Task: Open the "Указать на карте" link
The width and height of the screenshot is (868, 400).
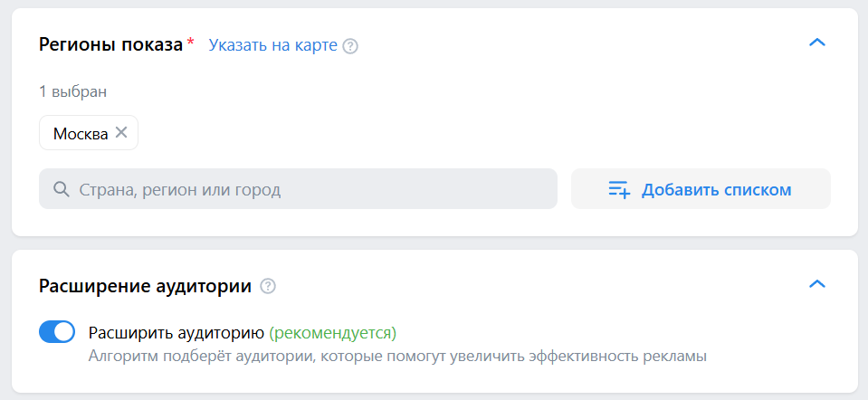Action: tap(272, 45)
